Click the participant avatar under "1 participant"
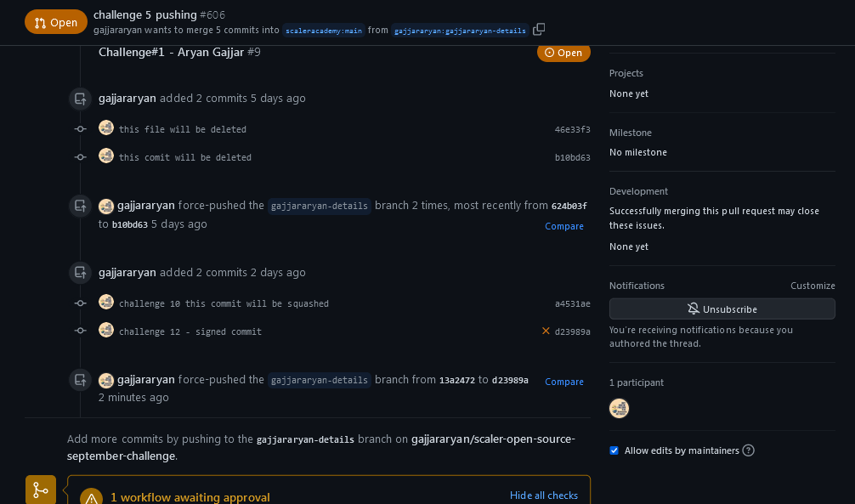The width and height of the screenshot is (855, 504). [x=619, y=408]
